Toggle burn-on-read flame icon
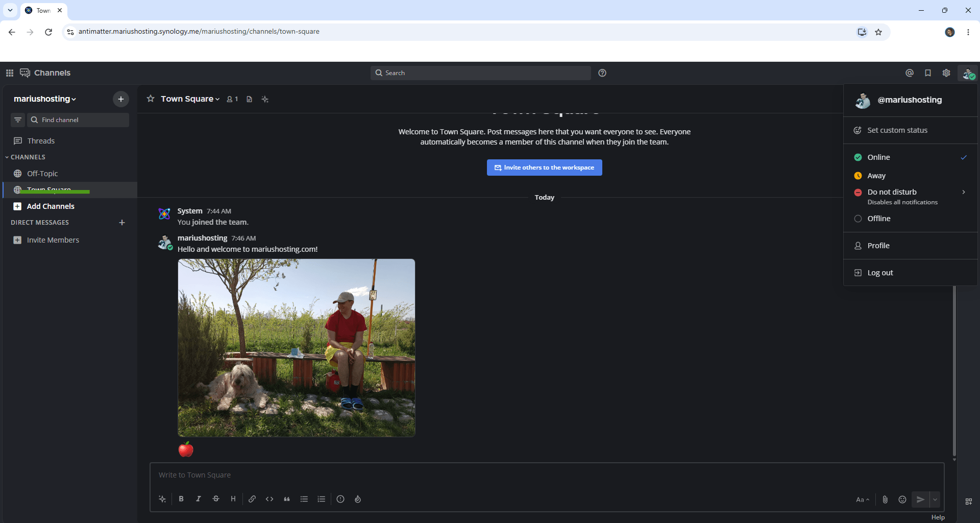Image resolution: width=980 pixels, height=523 pixels. point(358,499)
